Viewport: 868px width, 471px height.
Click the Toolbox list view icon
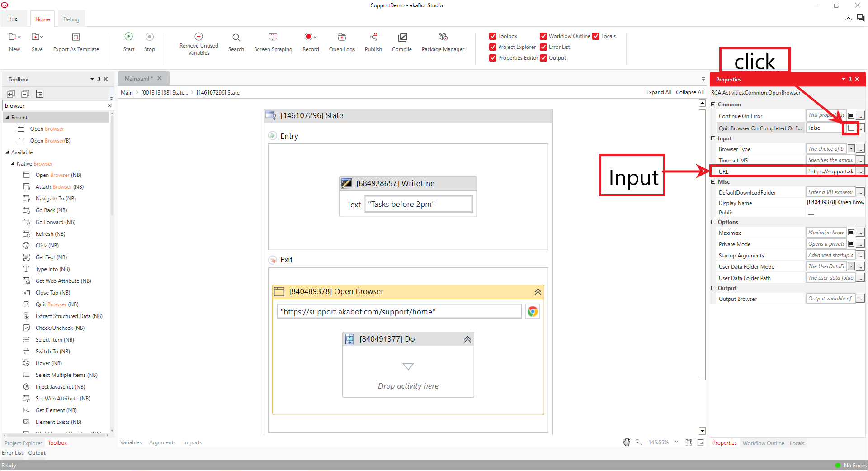point(40,94)
